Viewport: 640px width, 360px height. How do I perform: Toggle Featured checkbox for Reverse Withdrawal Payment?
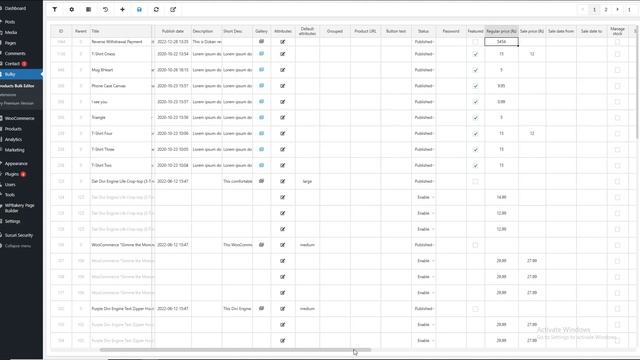[x=475, y=42]
